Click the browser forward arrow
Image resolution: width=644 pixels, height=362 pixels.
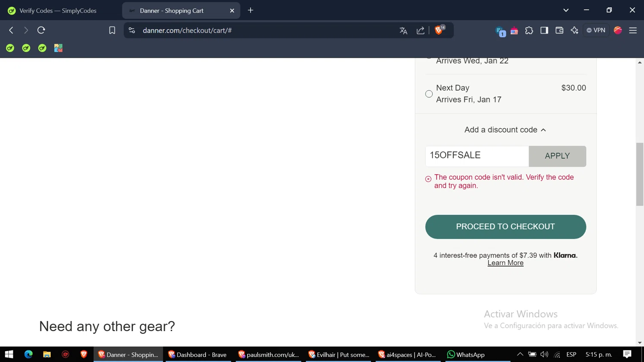[x=26, y=30]
